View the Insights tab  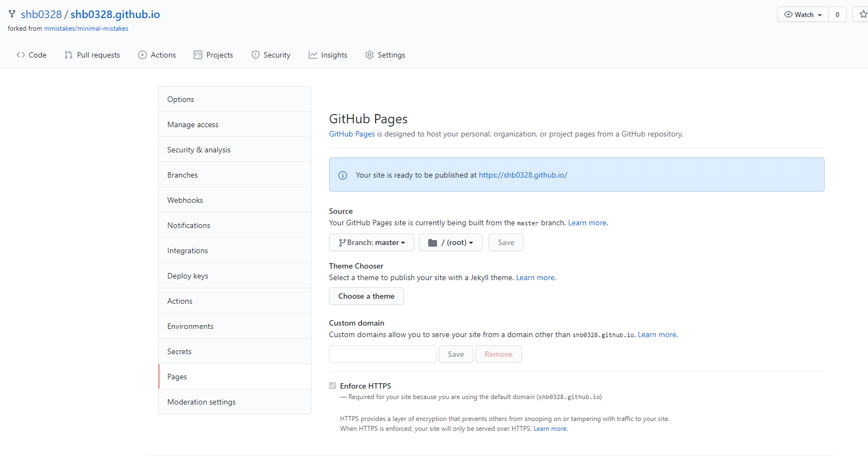(328, 55)
